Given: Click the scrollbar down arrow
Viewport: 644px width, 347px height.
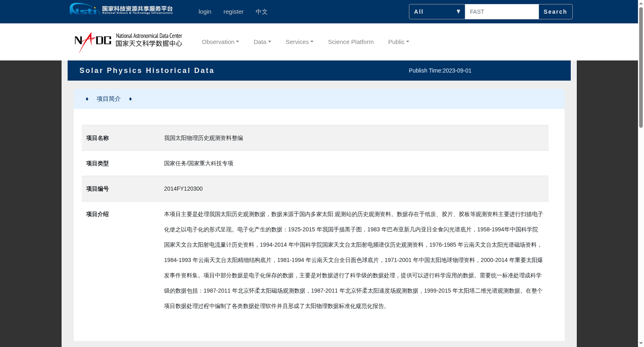Looking at the screenshot, I should (x=641, y=343).
